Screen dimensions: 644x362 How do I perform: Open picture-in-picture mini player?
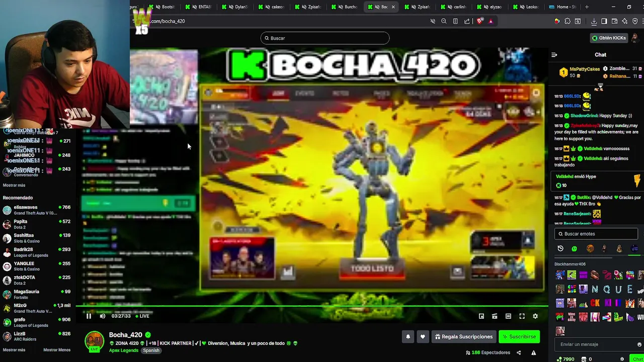[x=481, y=316]
